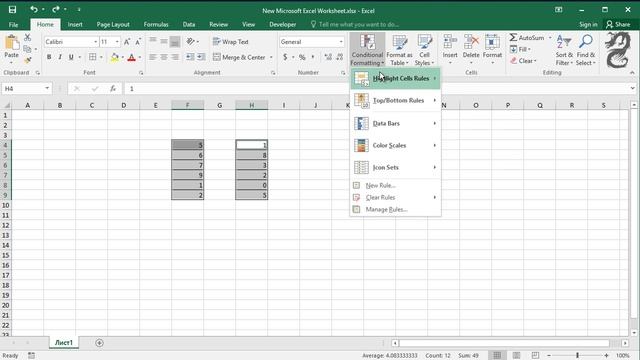Open the Page Layout ribbon tab
This screenshot has width=640, height=360.
113,24
